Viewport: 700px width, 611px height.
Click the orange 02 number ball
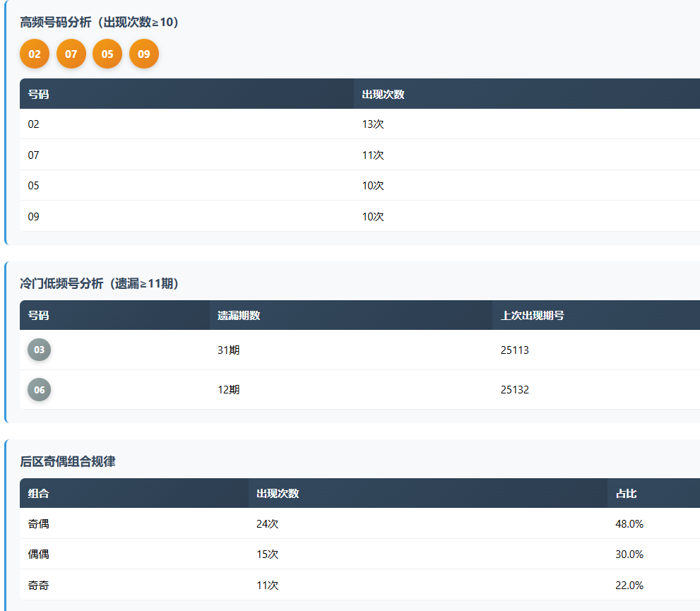(35, 54)
